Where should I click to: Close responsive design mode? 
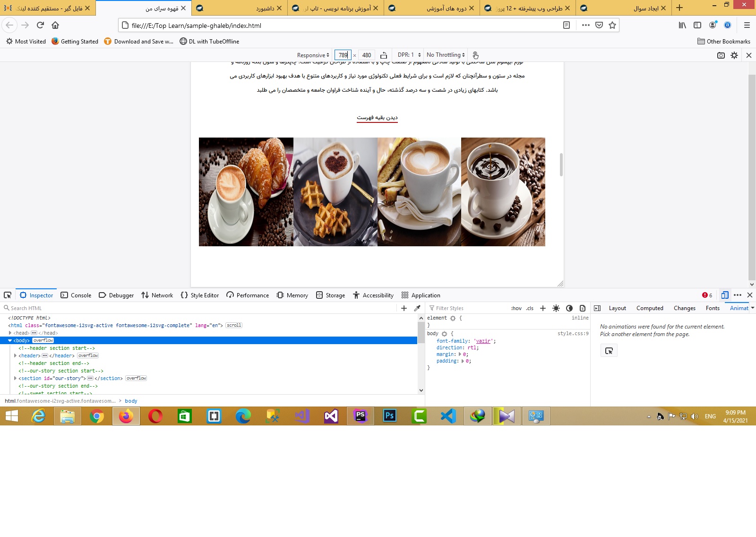click(x=749, y=55)
